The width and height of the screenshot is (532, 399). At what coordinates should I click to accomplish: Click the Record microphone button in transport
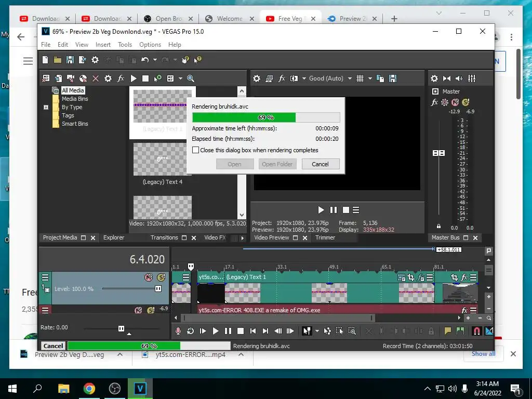coord(178,331)
